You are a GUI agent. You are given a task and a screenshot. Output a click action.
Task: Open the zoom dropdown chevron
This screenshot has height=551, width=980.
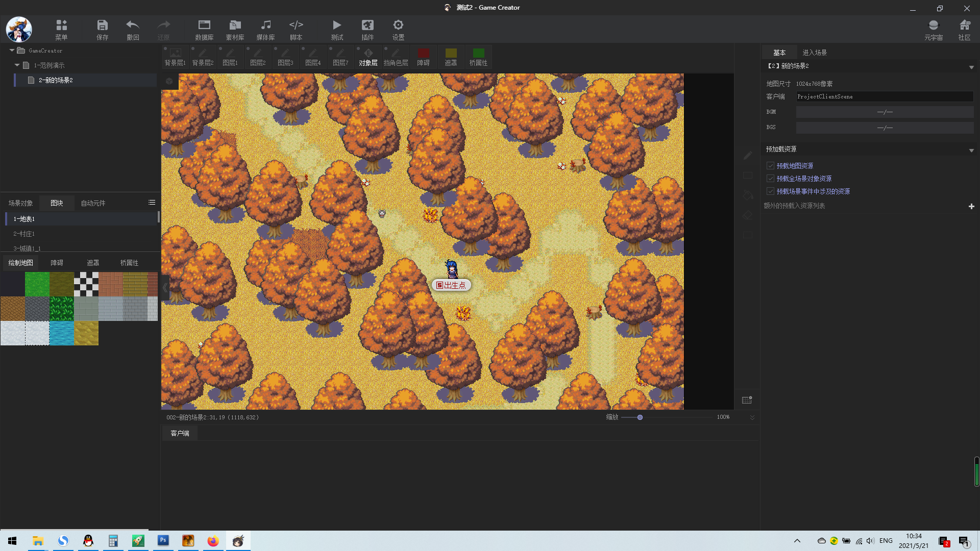click(752, 417)
